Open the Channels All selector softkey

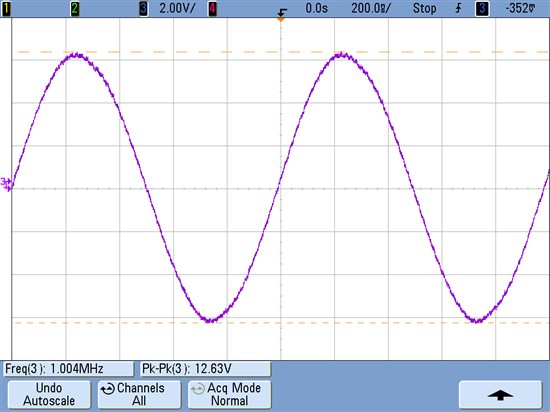coord(139,394)
